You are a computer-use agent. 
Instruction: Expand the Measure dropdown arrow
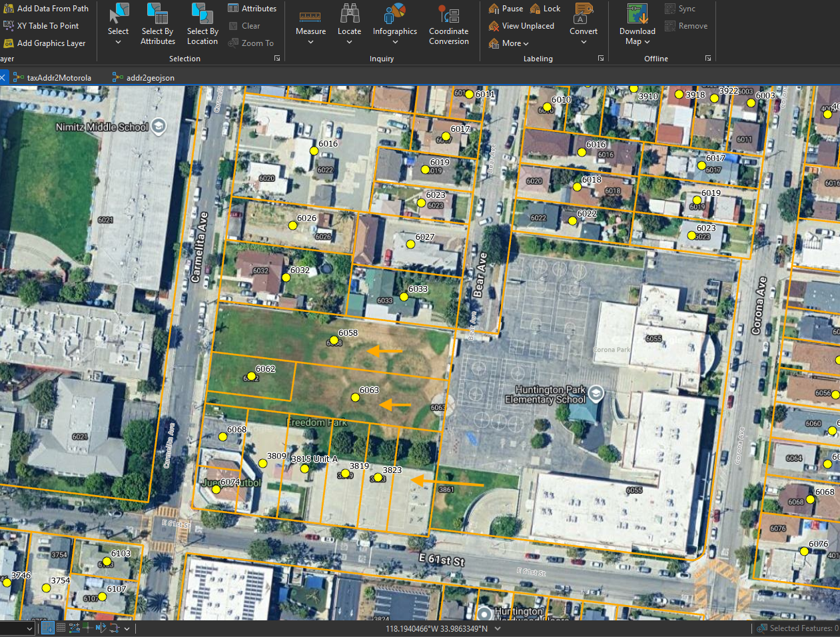pyautogui.click(x=310, y=42)
